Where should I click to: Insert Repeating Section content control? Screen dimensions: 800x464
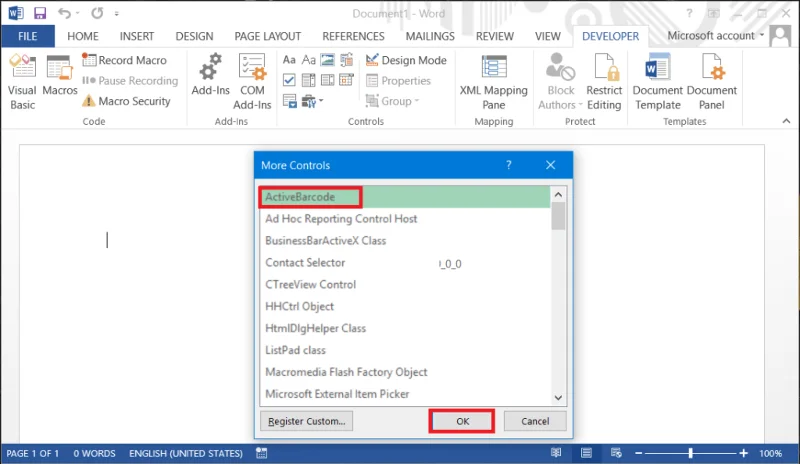click(x=289, y=101)
